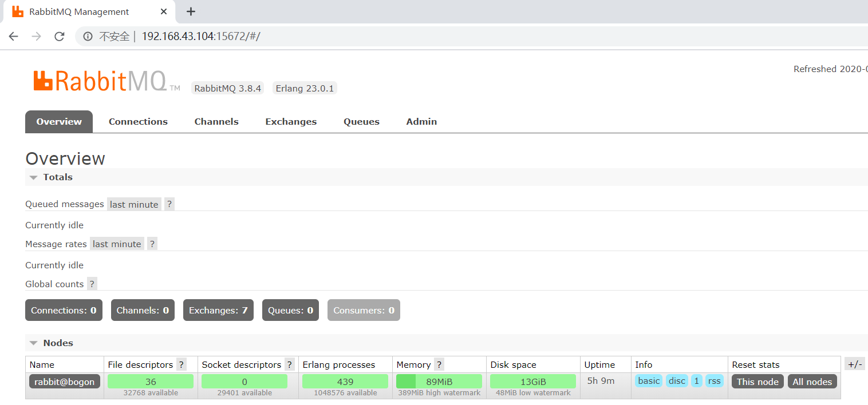868x405 pixels.
Task: Switch to the Admin tab
Action: tap(421, 121)
